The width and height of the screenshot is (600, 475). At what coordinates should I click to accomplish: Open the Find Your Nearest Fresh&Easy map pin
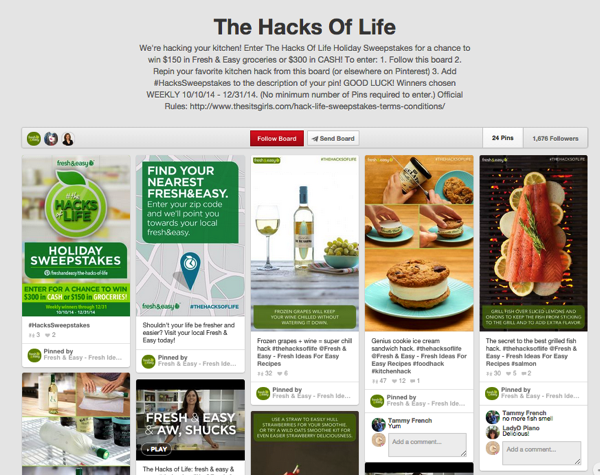(x=190, y=236)
